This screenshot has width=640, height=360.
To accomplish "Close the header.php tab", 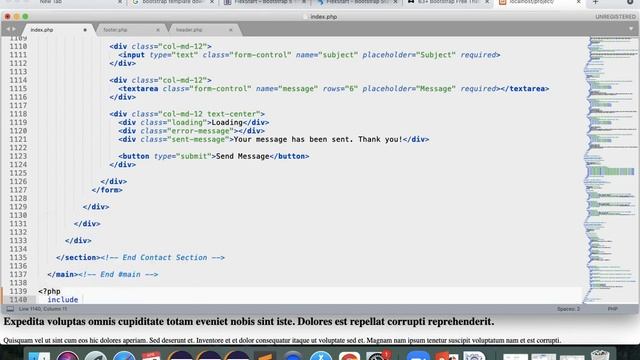I will (231, 30).
